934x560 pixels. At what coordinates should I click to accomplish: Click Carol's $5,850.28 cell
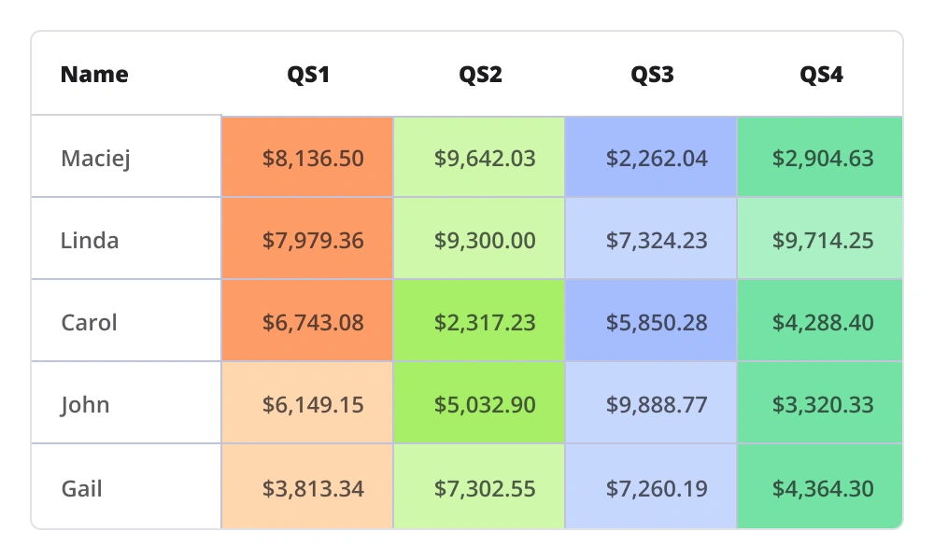(657, 323)
